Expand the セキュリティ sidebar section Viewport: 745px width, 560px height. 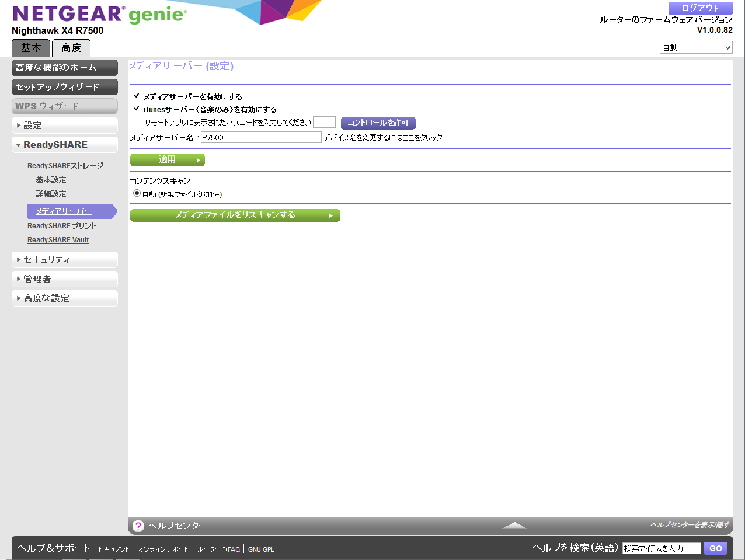pos(65,260)
